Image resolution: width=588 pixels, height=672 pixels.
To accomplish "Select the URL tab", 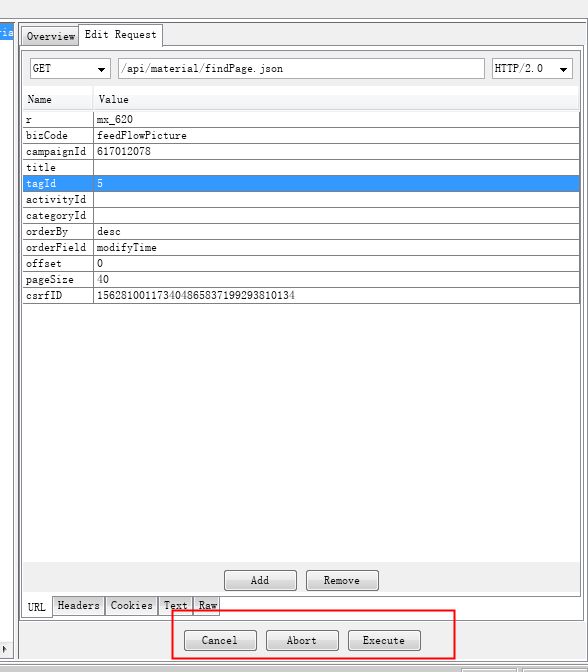I will tap(37, 607).
